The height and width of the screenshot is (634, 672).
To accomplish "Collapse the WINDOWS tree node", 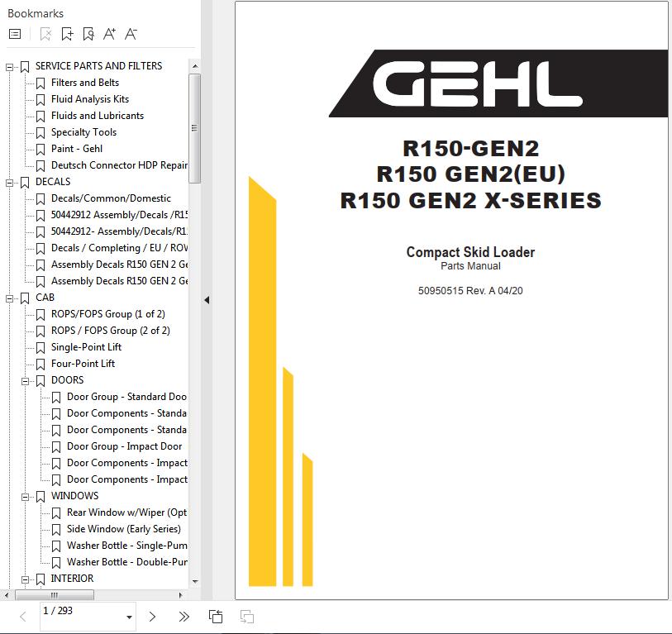I will click(x=25, y=497).
